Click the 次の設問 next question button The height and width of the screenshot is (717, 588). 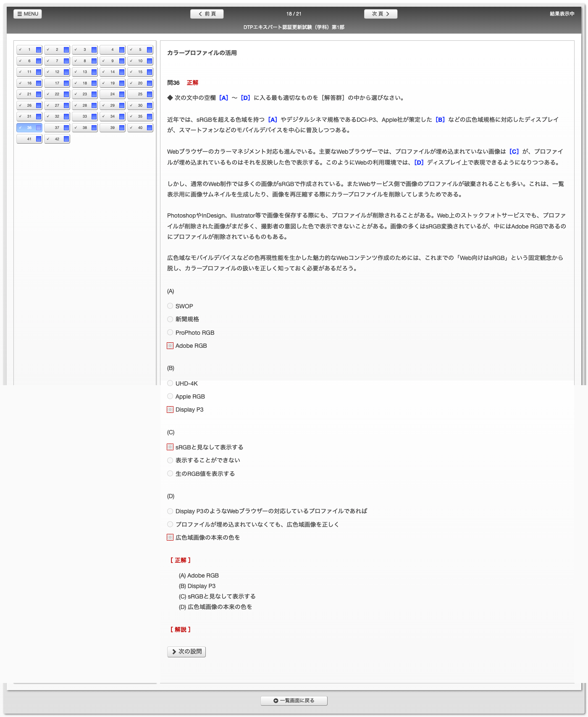click(x=186, y=651)
